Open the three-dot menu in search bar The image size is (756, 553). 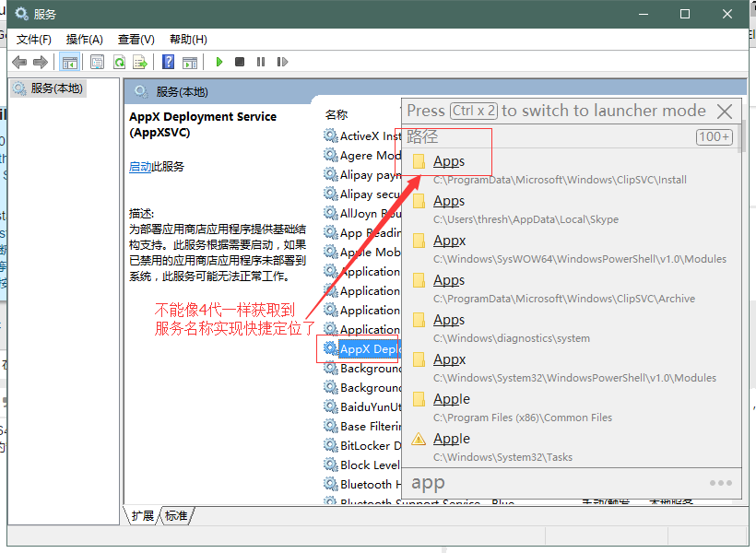720,483
